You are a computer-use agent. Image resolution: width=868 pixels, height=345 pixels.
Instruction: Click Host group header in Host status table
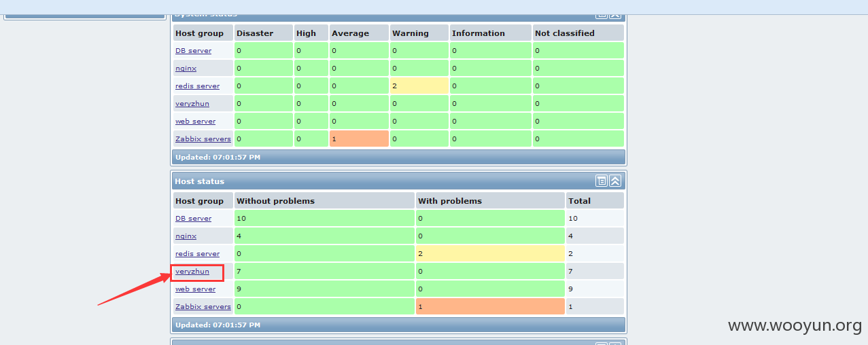(x=203, y=200)
